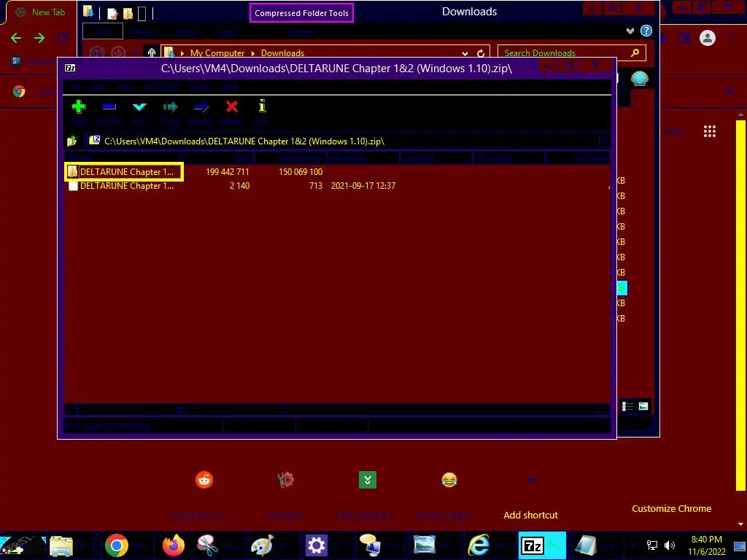Click the network tray icon
This screenshot has height=560, width=747.
651,545
